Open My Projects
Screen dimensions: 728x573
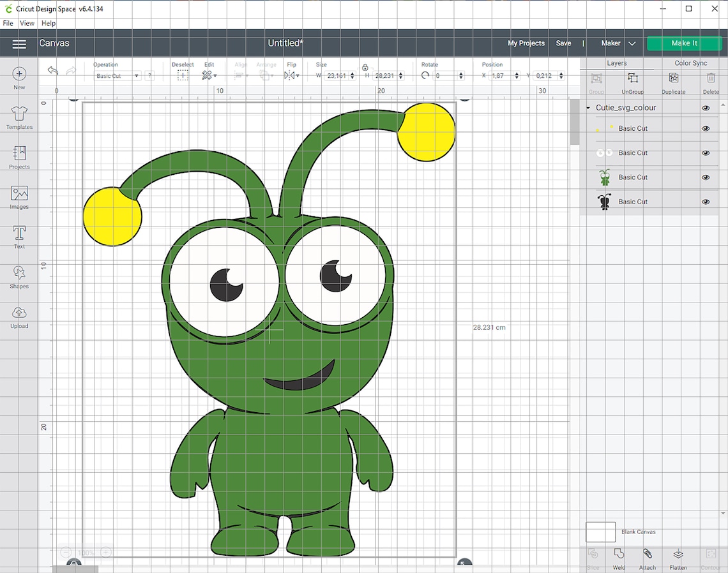click(526, 43)
